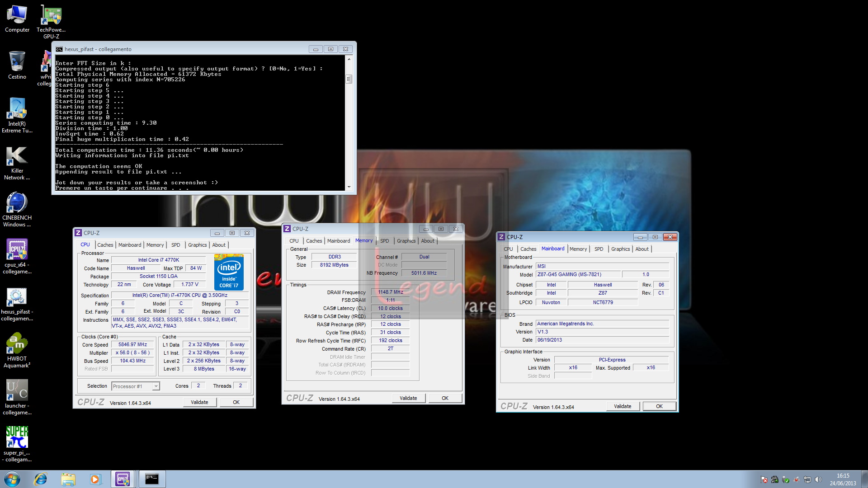Click LPCIO value NCT6779
The width and height of the screenshot is (868, 488).
(603, 303)
